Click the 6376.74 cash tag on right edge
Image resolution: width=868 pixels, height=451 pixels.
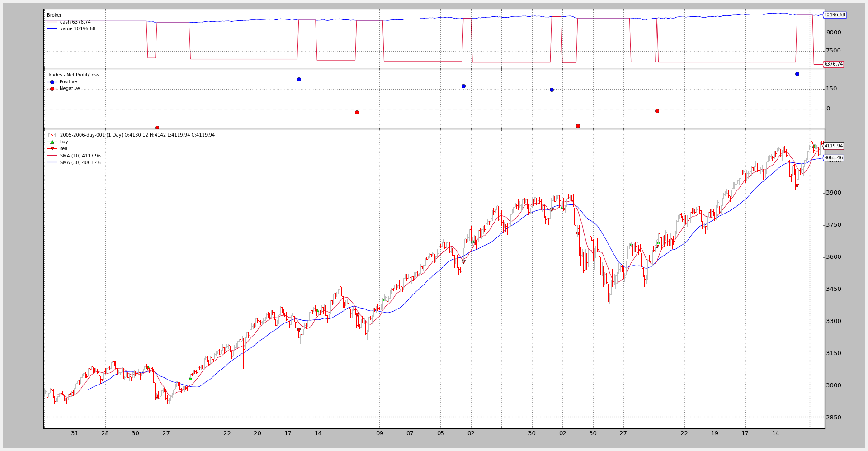pos(833,64)
